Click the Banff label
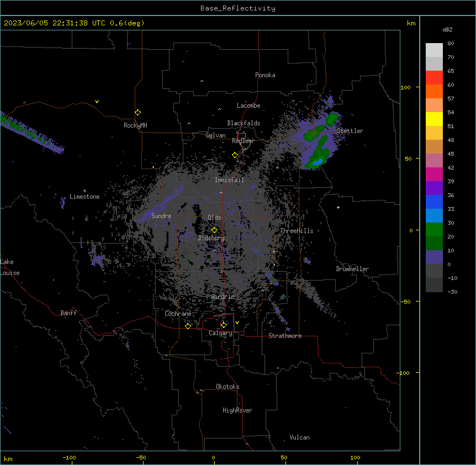Image resolution: width=476 pixels, height=465 pixels. pos(68,313)
